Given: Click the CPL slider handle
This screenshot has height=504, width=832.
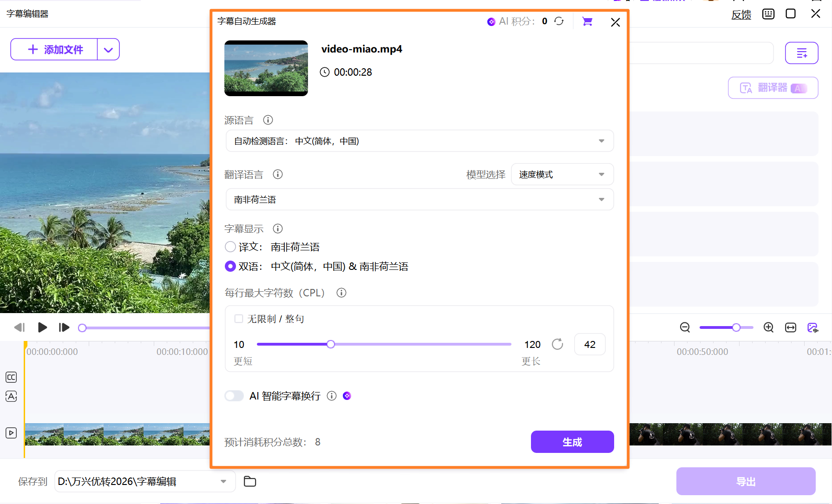Looking at the screenshot, I should 331,344.
